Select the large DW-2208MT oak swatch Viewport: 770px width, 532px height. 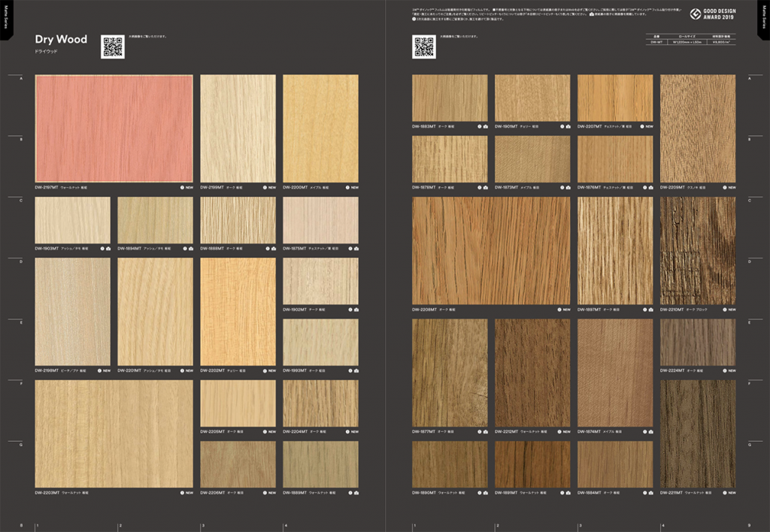coord(491,251)
